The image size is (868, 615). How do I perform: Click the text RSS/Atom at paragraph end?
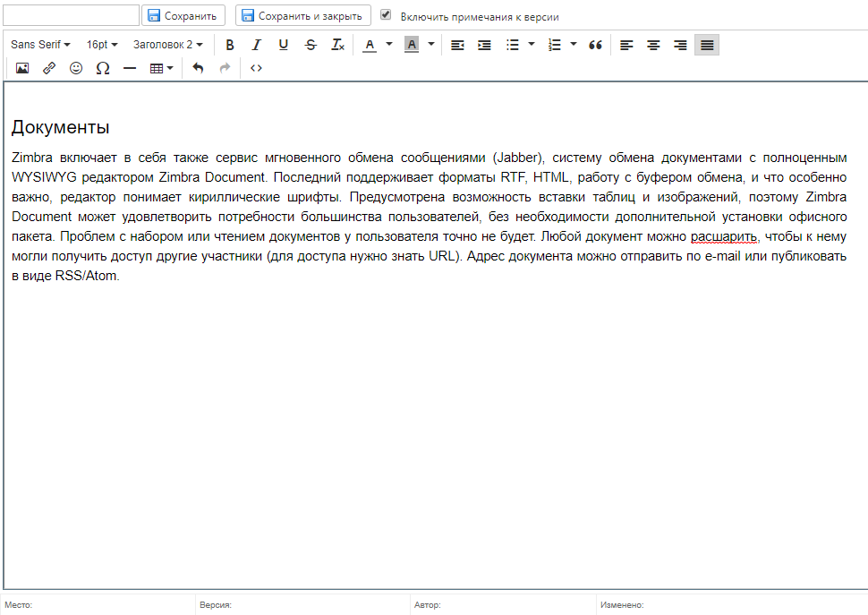(x=86, y=276)
